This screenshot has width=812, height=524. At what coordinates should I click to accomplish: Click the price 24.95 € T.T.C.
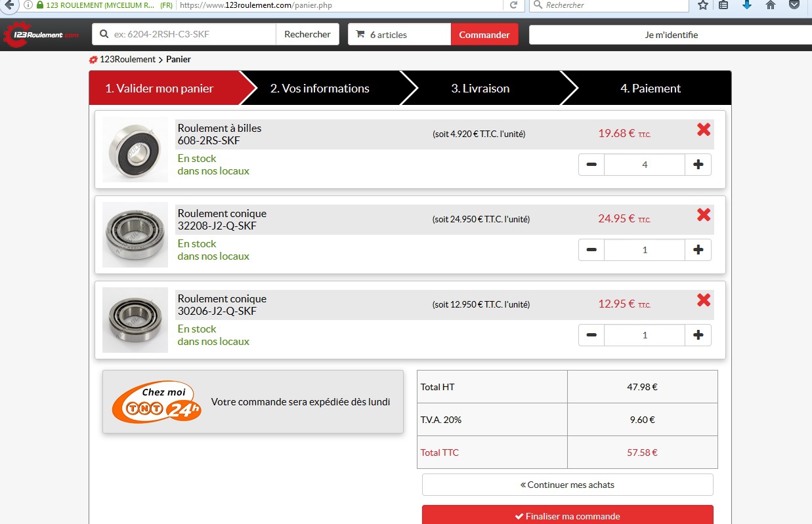(x=624, y=219)
